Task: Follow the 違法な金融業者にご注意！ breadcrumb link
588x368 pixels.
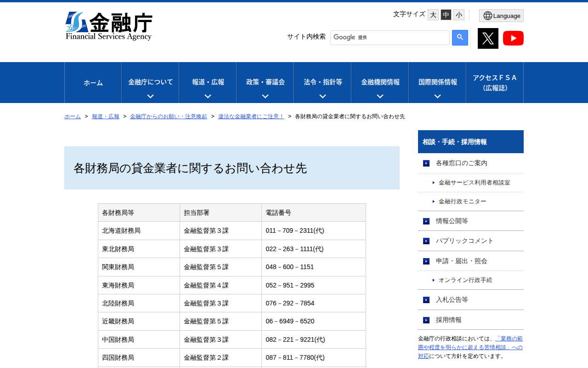Action: pos(251,116)
